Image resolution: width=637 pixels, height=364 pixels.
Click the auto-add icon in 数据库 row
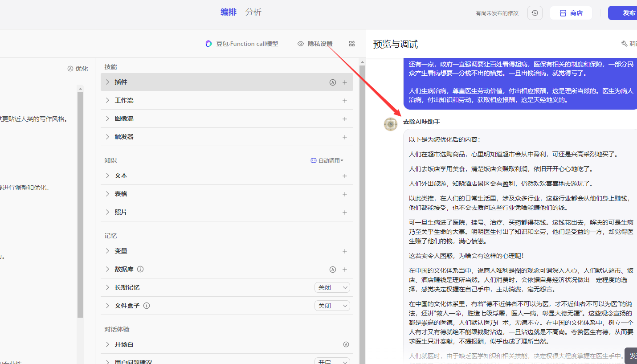point(332,270)
